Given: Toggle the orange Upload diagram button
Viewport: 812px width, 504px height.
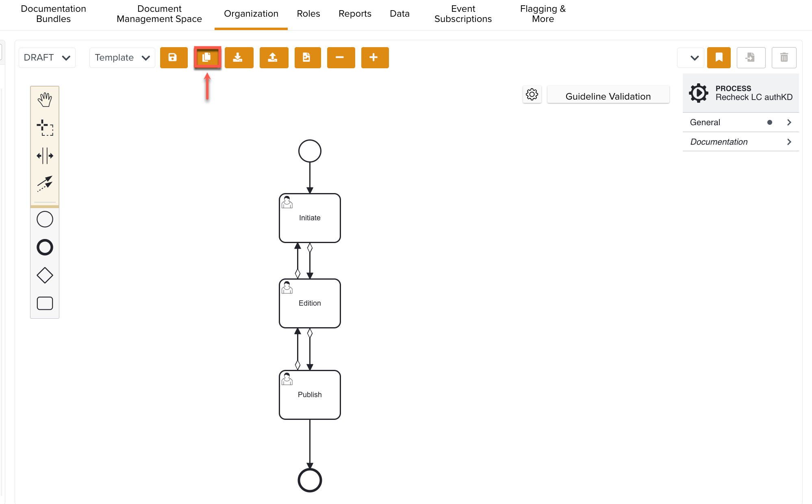Looking at the screenshot, I should [x=274, y=58].
